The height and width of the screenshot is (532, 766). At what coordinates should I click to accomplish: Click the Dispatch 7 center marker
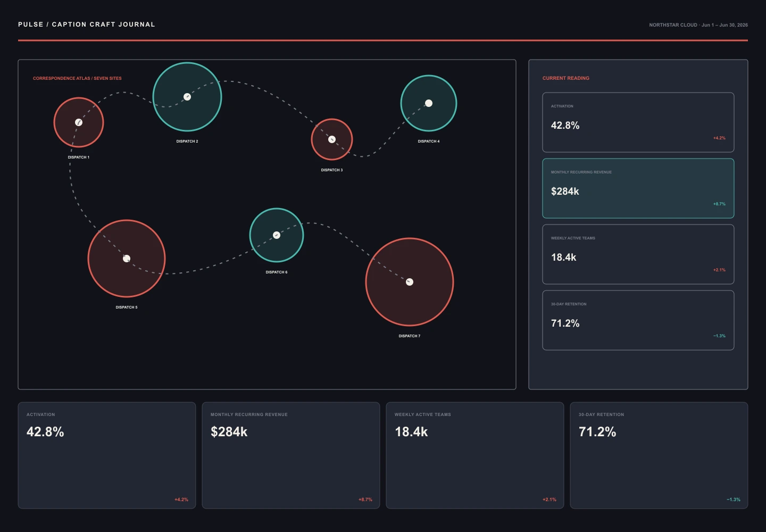(x=410, y=282)
